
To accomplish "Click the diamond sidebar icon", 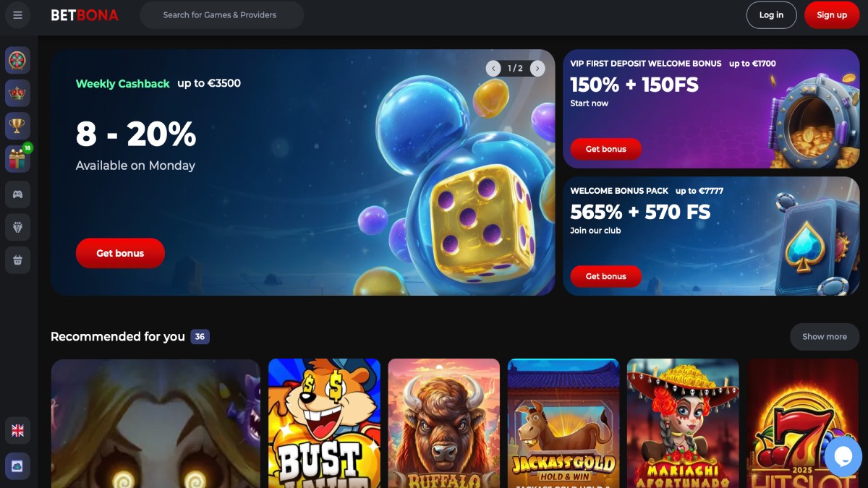I will tap(17, 227).
